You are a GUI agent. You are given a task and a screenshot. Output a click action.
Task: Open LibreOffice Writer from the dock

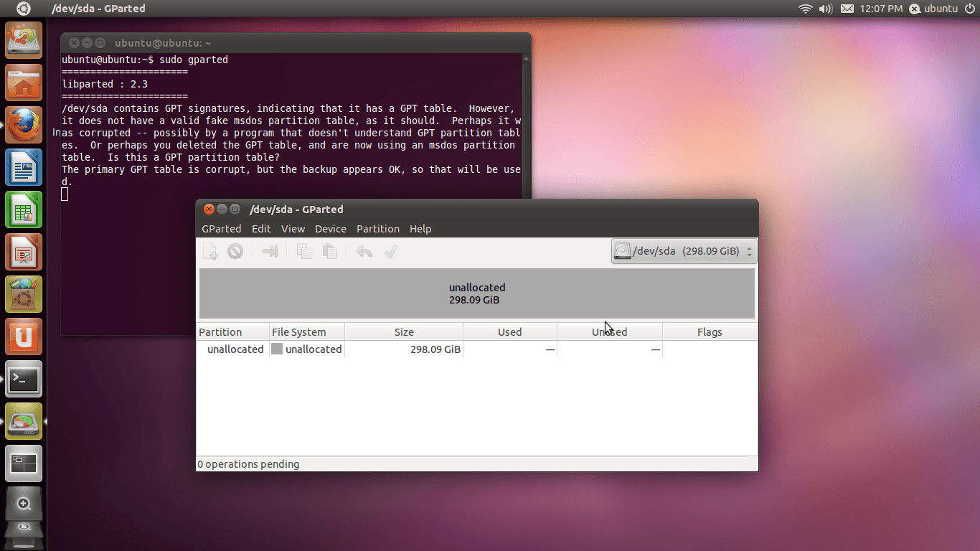click(24, 167)
